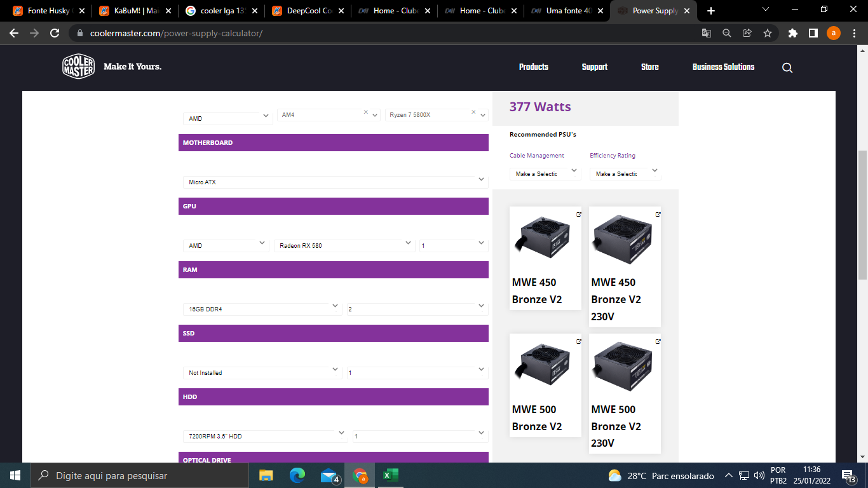Open new browser tab with plus
Viewport: 868px width, 488px height.
pyautogui.click(x=711, y=11)
